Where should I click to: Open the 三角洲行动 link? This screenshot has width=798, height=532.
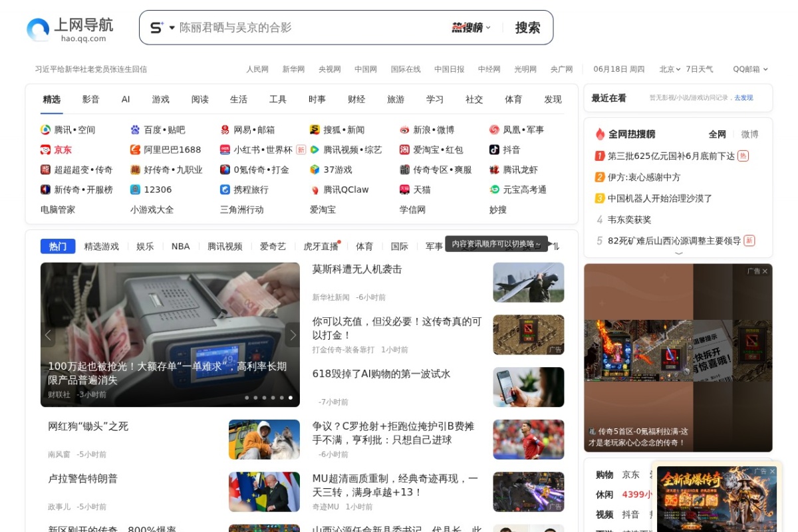click(x=242, y=209)
